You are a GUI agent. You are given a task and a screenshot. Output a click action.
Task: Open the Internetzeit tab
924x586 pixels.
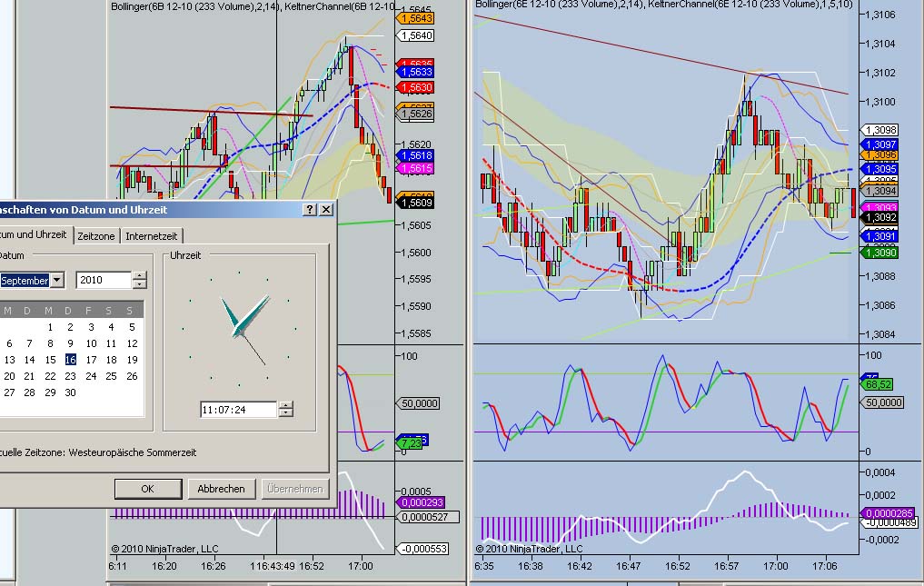152,236
